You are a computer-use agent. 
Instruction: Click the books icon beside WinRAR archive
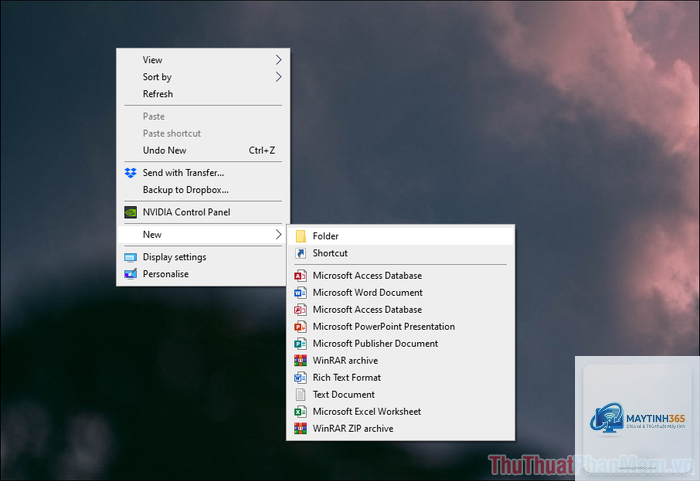pyautogui.click(x=300, y=360)
